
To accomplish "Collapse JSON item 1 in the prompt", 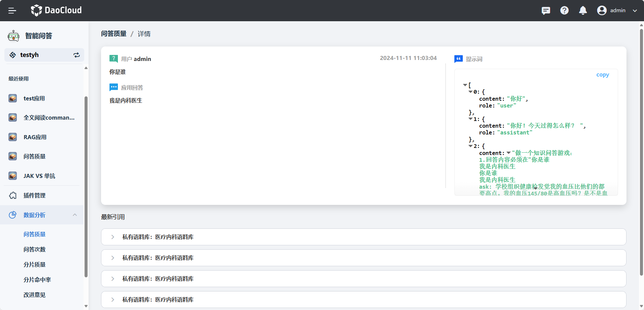I will (471, 119).
